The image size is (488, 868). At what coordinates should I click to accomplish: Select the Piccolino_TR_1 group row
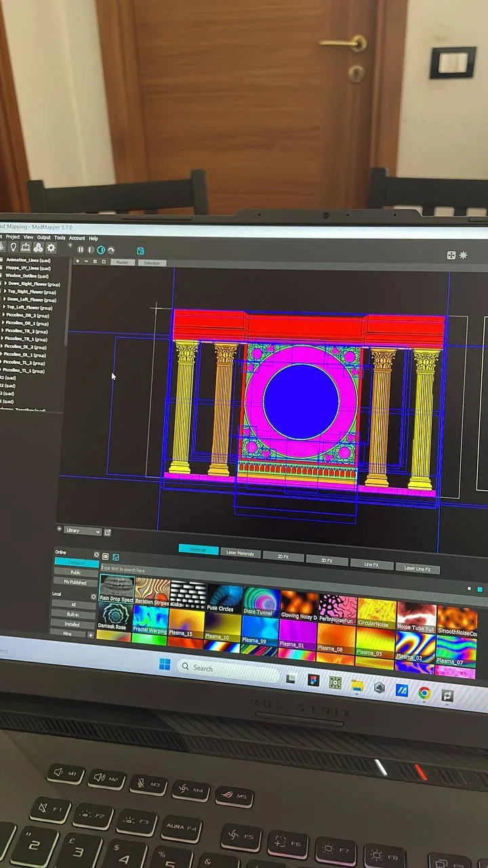(x=26, y=339)
